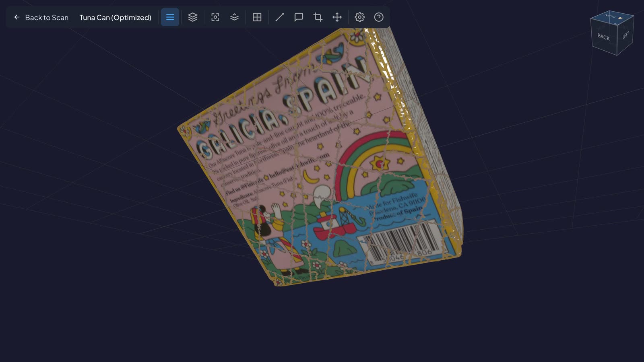Click the focus capture frame icon
Viewport: 644px width, 362px height.
coord(215,17)
